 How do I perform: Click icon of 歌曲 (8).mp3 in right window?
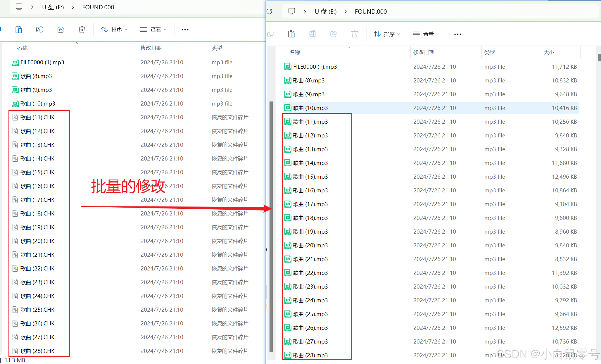(288, 80)
